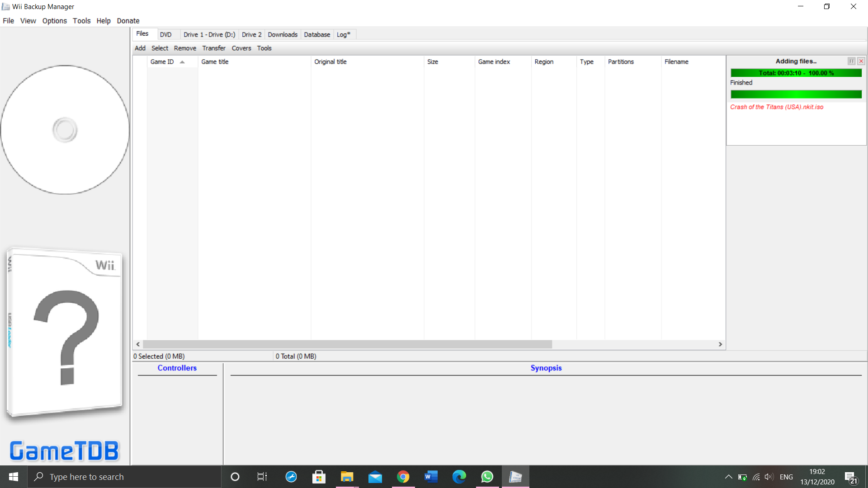Open Microsoft Word from the taskbar
The width and height of the screenshot is (868, 488).
click(431, 477)
